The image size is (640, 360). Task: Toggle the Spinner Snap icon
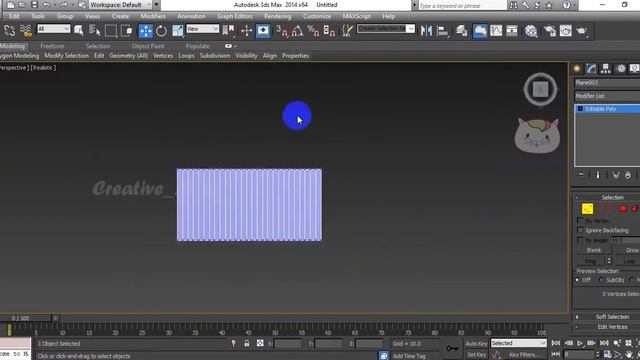click(329, 31)
